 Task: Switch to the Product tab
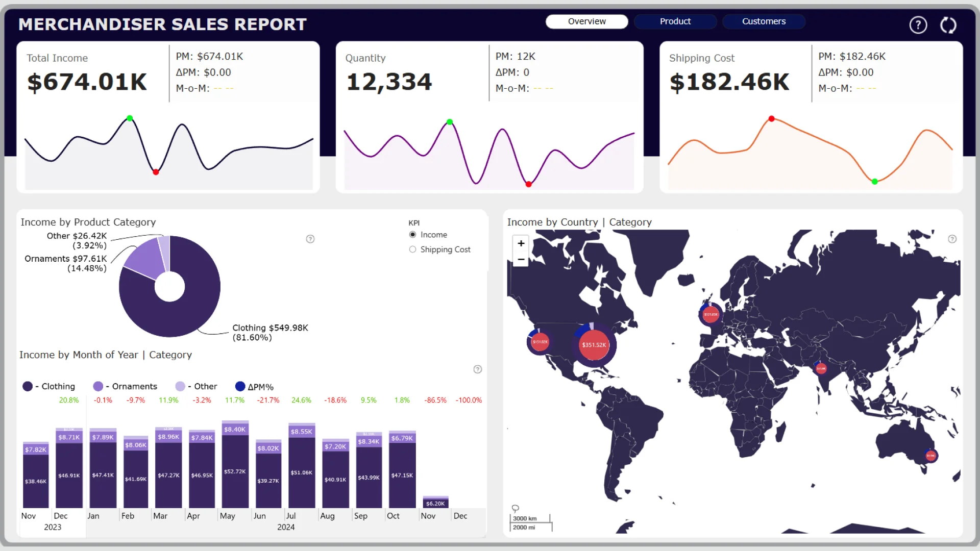[x=675, y=21]
